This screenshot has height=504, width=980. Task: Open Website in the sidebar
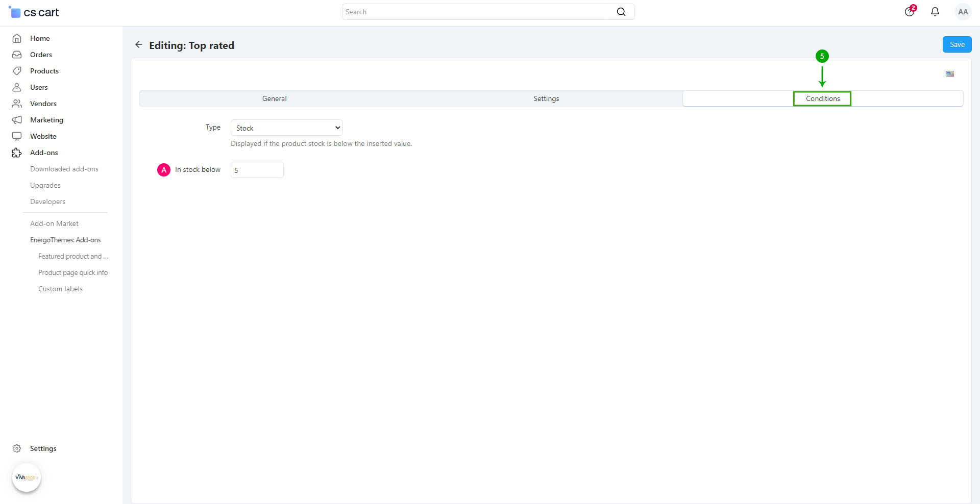[x=43, y=136]
